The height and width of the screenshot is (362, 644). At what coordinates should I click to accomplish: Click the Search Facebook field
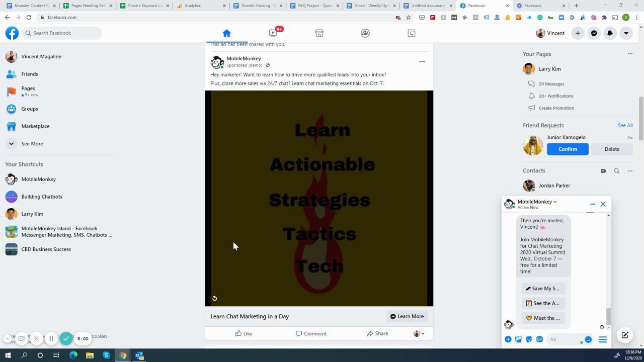(62, 33)
